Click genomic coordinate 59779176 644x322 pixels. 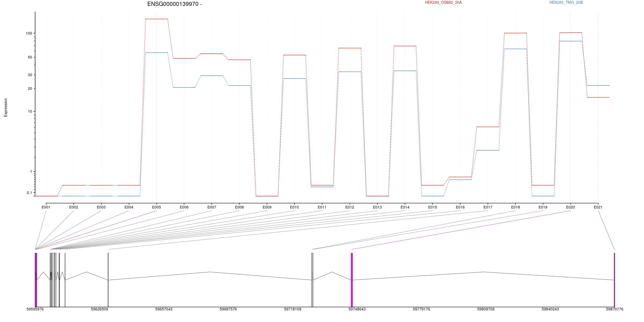(x=422, y=309)
